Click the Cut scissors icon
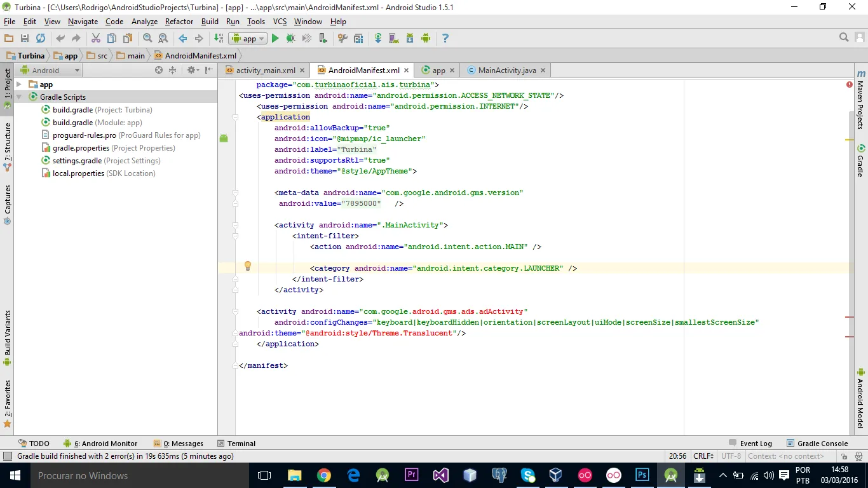Viewport: 868px width, 488px height. point(96,39)
